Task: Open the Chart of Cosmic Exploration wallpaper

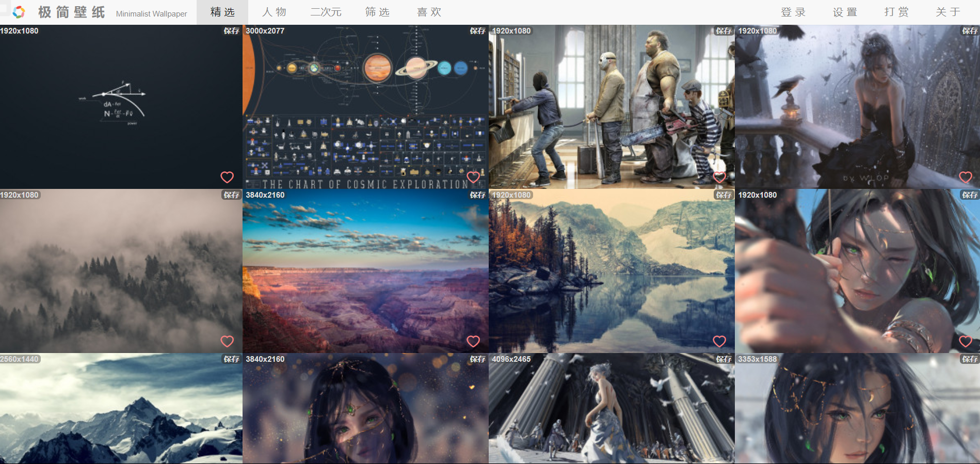Action: pyautogui.click(x=365, y=107)
